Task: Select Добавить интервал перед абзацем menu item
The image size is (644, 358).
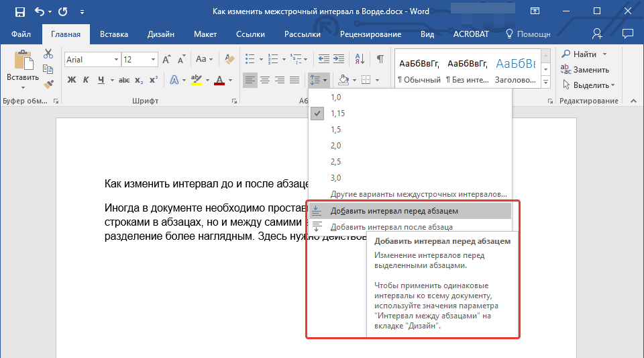Action: 394,211
